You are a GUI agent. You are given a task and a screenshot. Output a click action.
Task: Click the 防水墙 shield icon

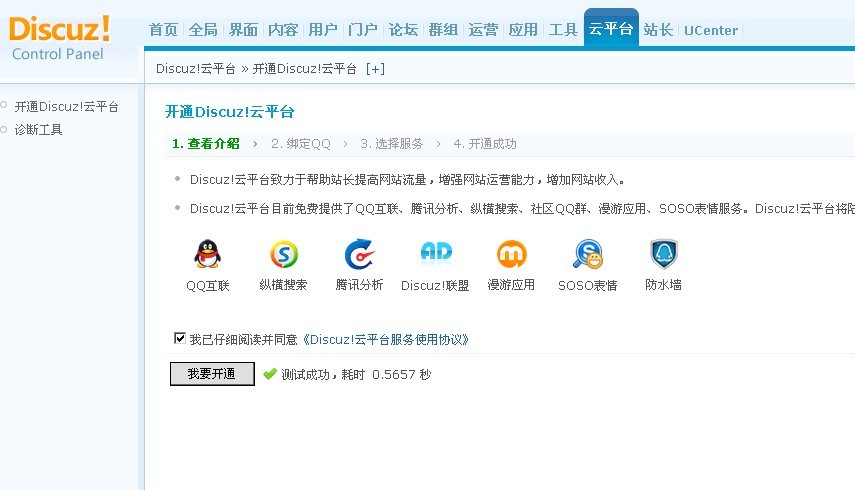[x=663, y=254]
